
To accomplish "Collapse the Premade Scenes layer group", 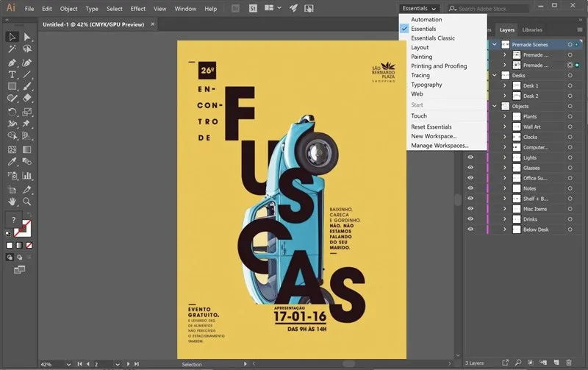I will pyautogui.click(x=495, y=44).
